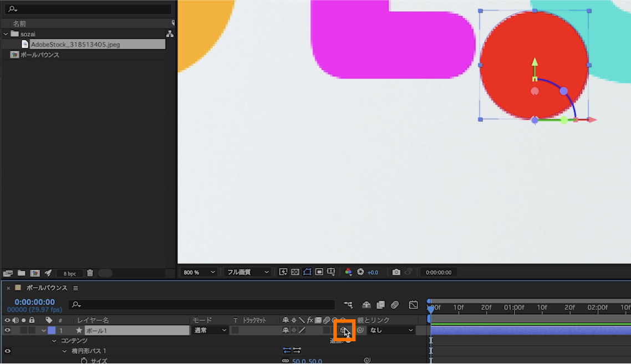Open region of interest tool in viewer

pyautogui.click(x=319, y=272)
